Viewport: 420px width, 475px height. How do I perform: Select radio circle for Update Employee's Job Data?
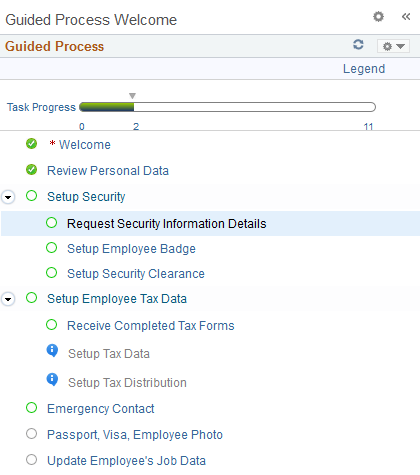31,460
